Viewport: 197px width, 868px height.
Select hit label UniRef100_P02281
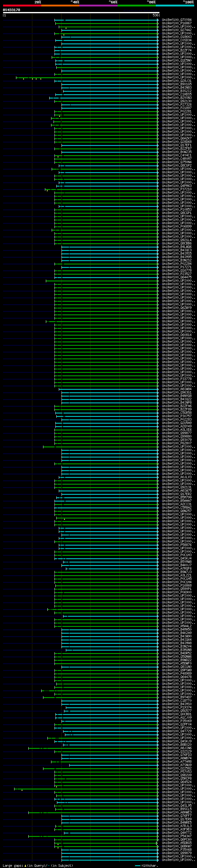[x=177, y=111]
